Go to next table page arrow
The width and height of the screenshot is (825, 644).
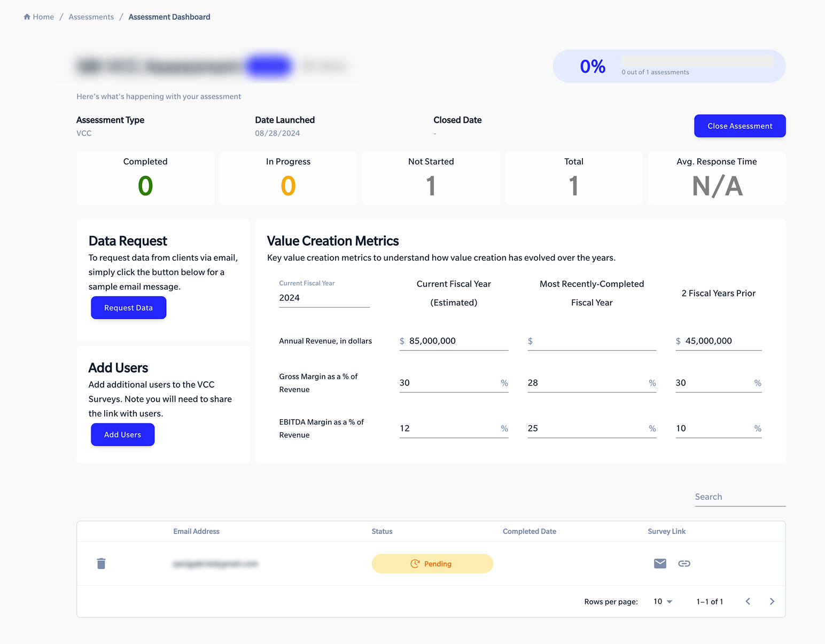[772, 601]
